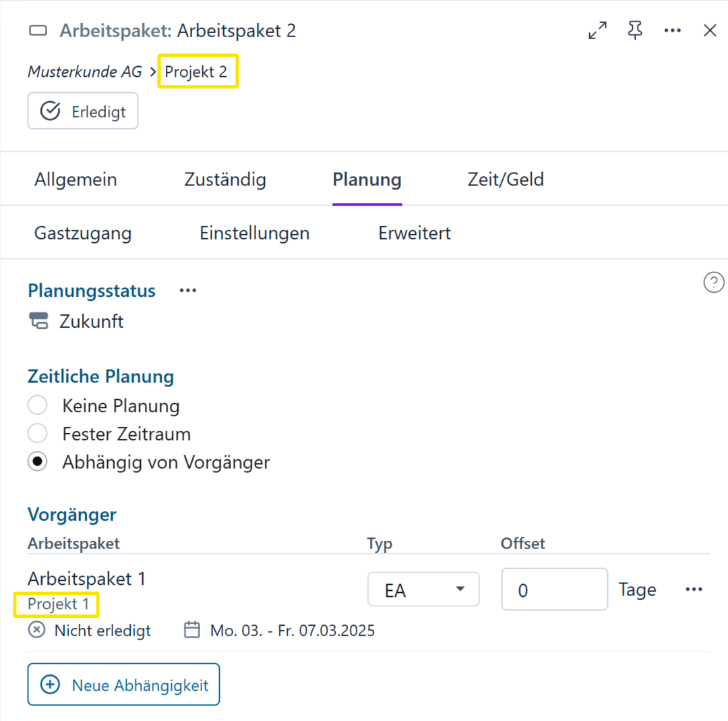Add a Neue Abhängigkeit
This screenshot has height=721, width=728.
point(124,685)
